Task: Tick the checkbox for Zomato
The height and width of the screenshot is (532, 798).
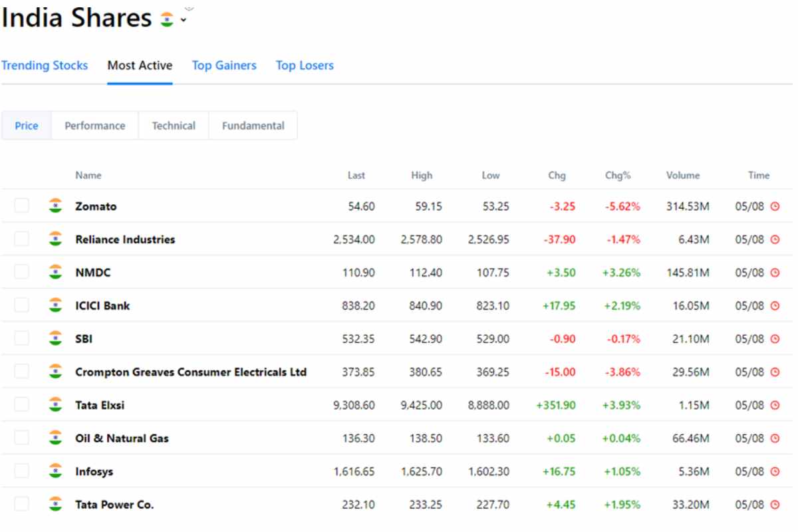Action: point(22,205)
